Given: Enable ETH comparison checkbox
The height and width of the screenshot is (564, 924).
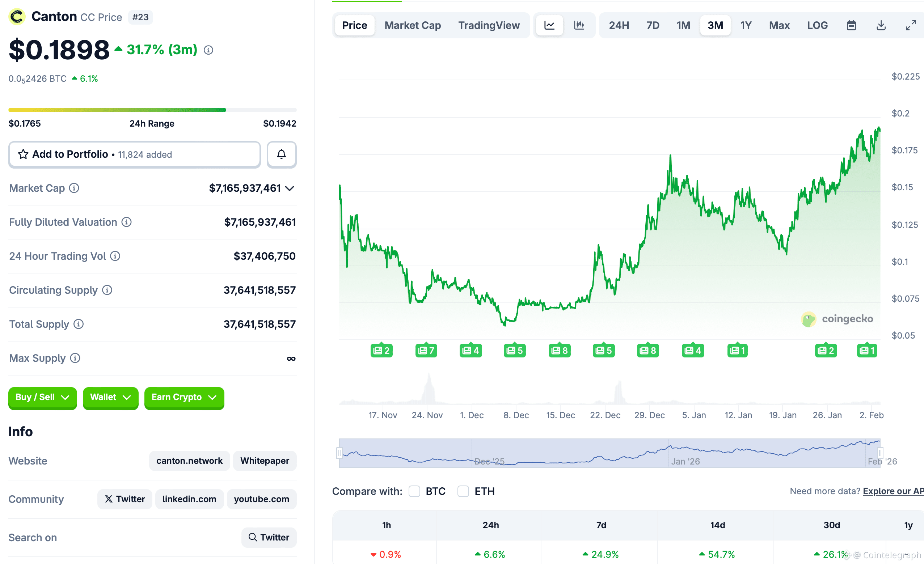Looking at the screenshot, I should (463, 491).
